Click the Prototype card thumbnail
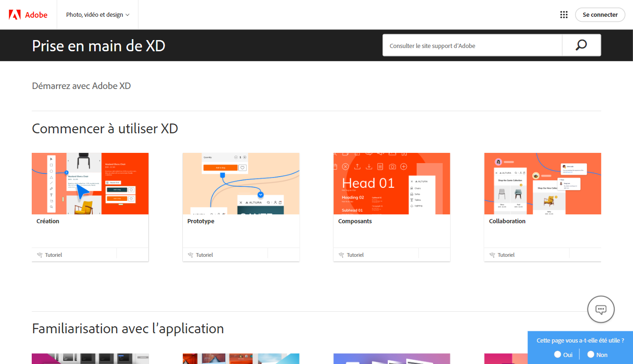633x364 pixels. click(x=241, y=184)
